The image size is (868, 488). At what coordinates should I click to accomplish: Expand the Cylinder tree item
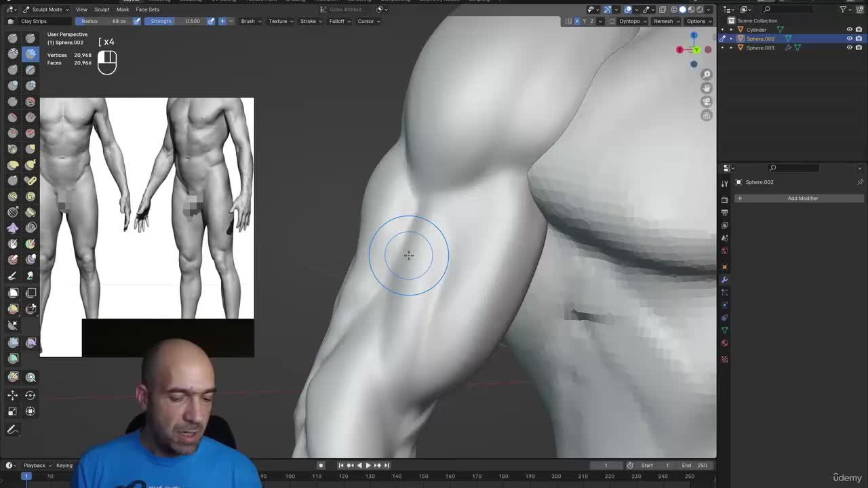[x=731, y=30]
